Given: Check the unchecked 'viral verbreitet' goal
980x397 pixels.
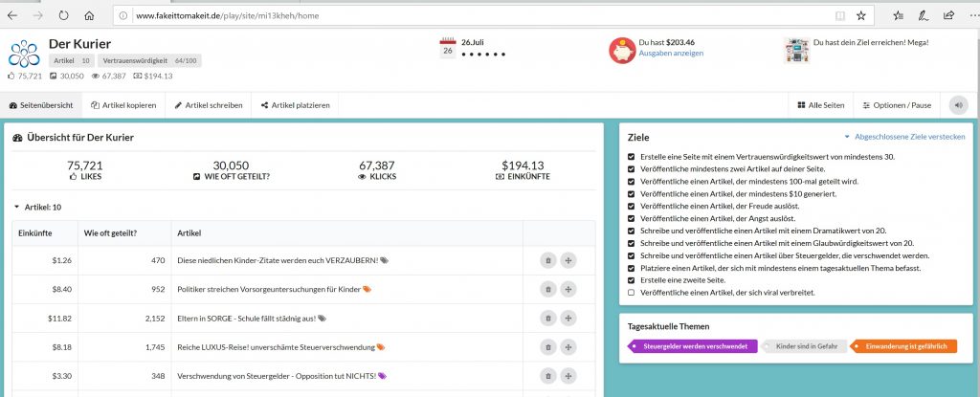Looking at the screenshot, I should (630, 292).
